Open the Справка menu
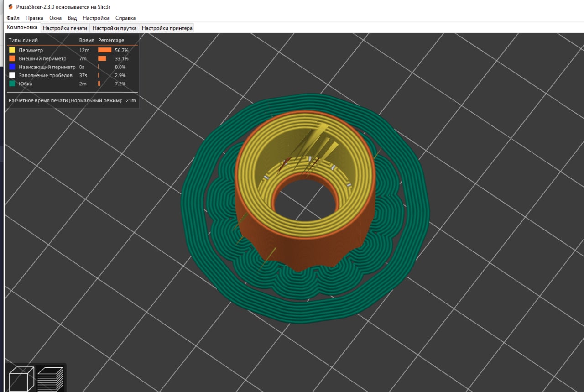The height and width of the screenshot is (392, 584). coord(125,18)
